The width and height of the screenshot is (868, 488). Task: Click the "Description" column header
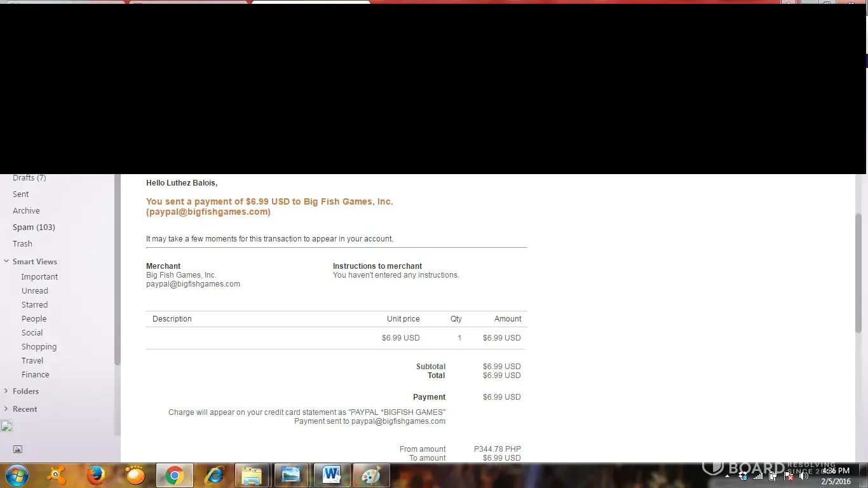172,319
